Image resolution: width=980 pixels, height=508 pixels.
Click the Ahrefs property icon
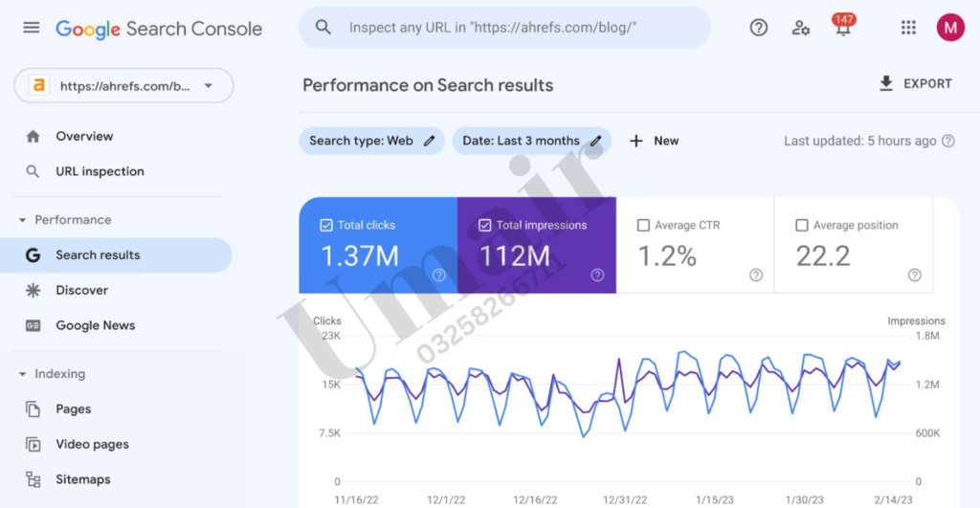pos(39,85)
